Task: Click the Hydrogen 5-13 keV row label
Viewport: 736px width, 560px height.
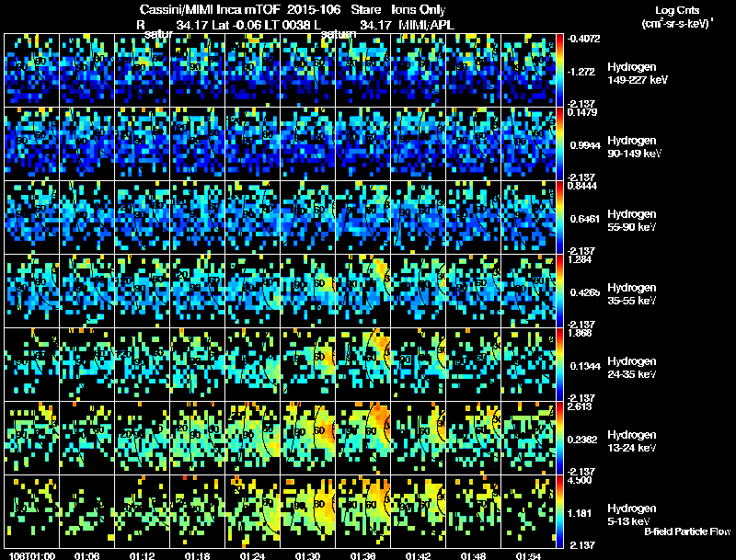Action: tap(632, 515)
